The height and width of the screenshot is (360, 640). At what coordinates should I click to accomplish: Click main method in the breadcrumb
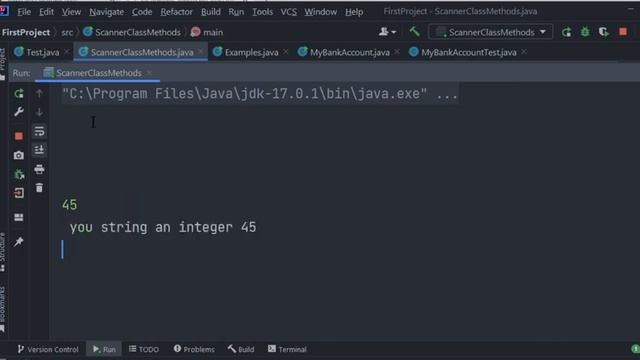207,32
